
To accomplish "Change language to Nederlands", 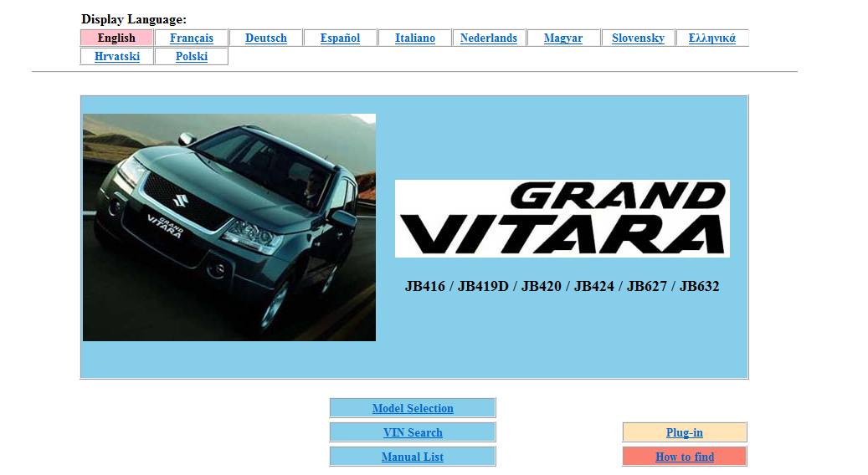I will click(488, 38).
